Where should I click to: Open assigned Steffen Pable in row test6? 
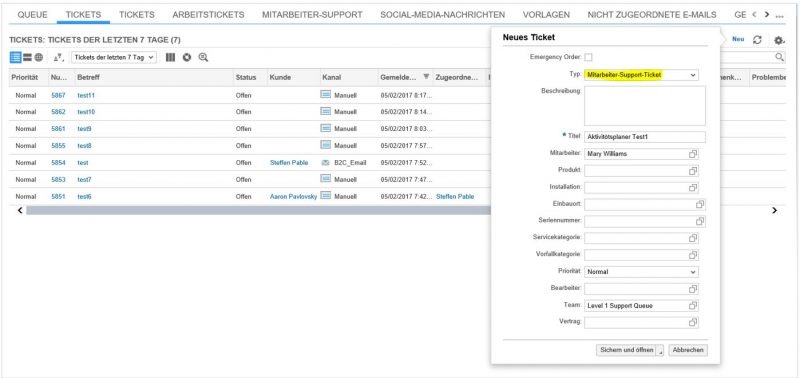coord(455,196)
